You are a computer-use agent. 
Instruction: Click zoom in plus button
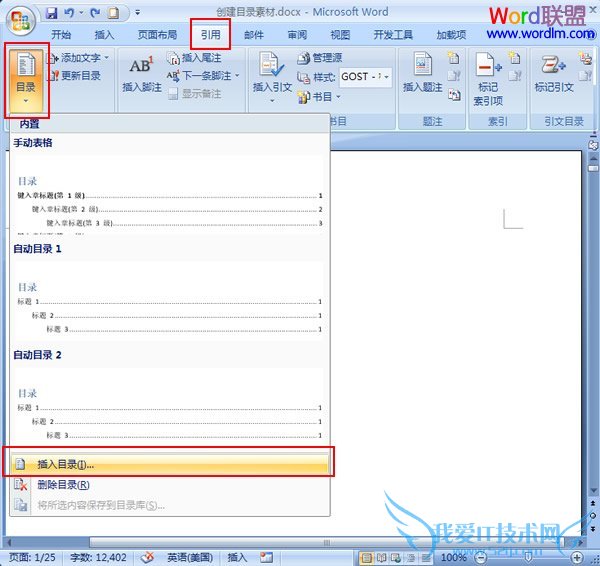coord(577,558)
